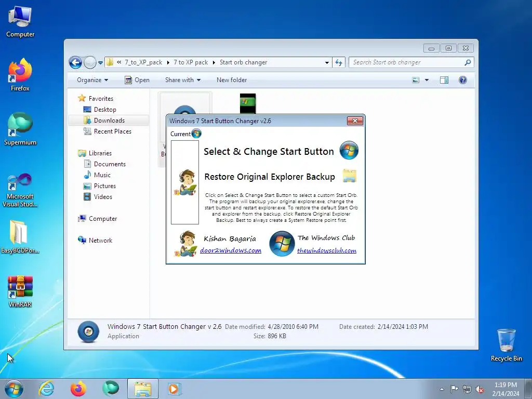
Task: Click Restore Original Explorer Backup folder icon
Action: pyautogui.click(x=350, y=176)
